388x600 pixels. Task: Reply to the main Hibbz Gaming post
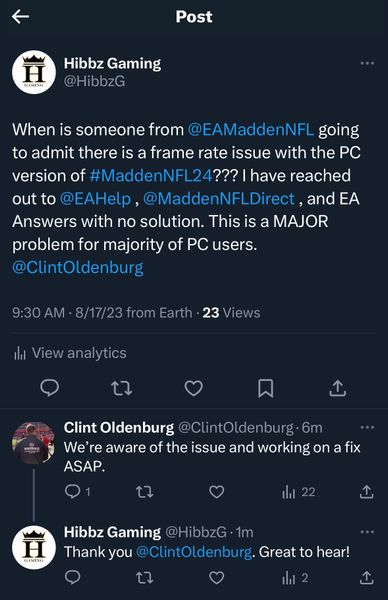coord(50,388)
